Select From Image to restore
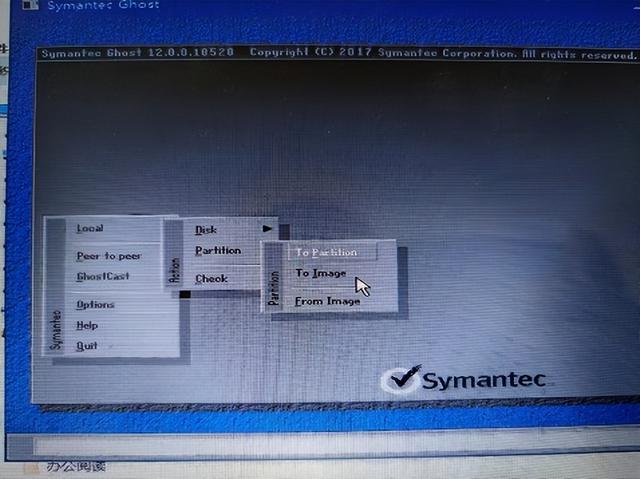 pos(328,302)
